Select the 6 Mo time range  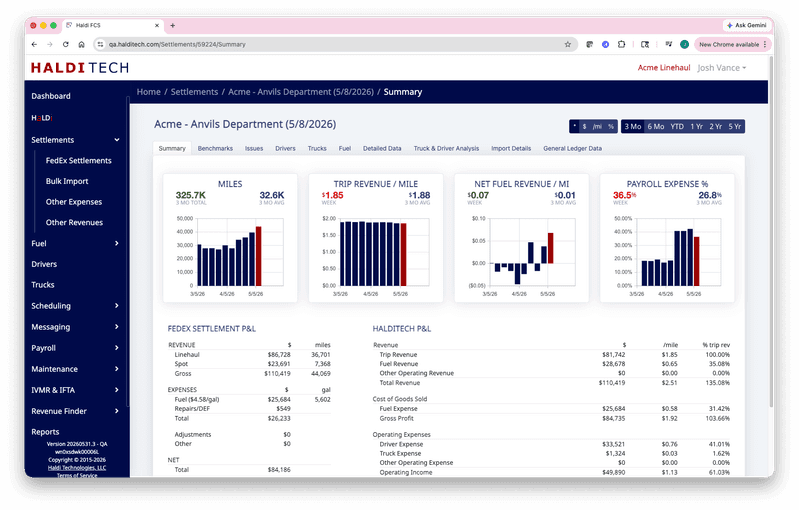pos(656,126)
